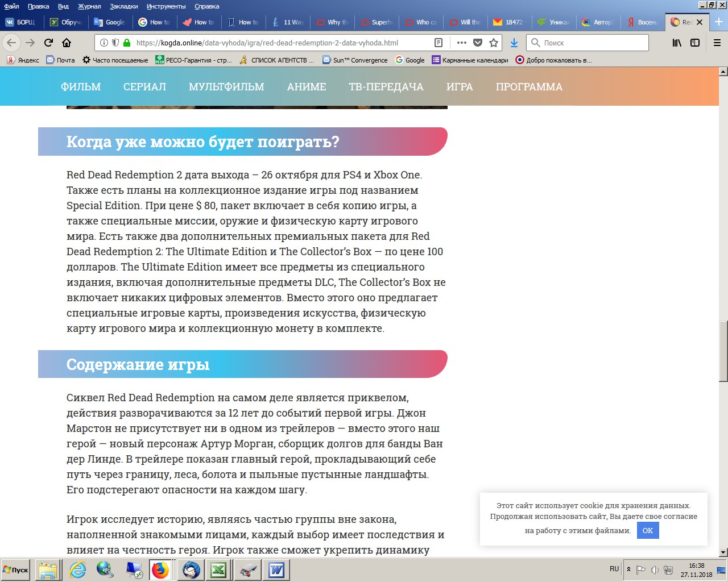
Task: Go to the ИГРА site section
Action: coord(460,86)
